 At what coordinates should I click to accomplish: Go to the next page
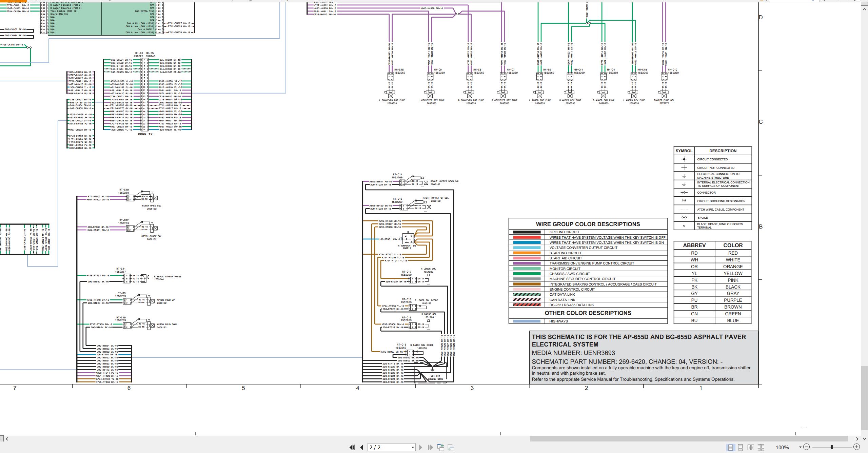click(x=421, y=447)
